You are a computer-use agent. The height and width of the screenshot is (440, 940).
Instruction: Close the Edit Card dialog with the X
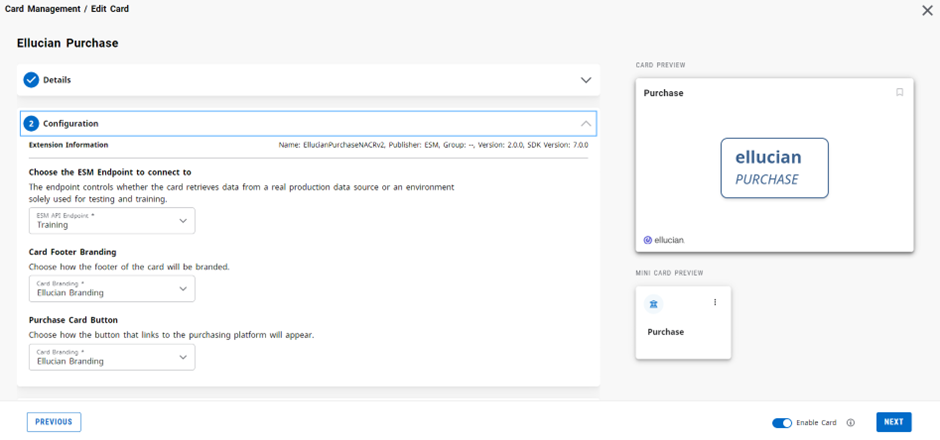pyautogui.click(x=927, y=10)
